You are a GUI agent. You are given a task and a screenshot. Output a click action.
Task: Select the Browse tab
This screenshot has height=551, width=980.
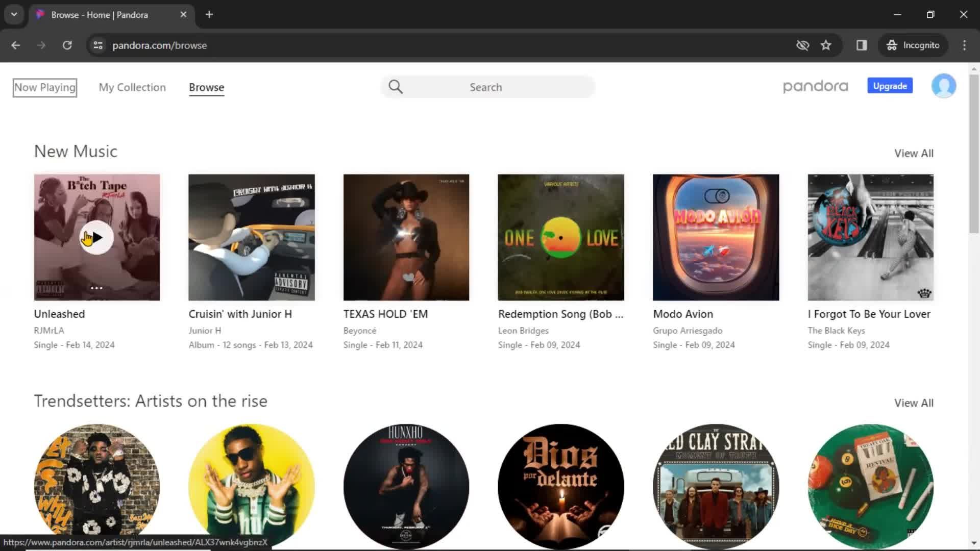(x=207, y=87)
